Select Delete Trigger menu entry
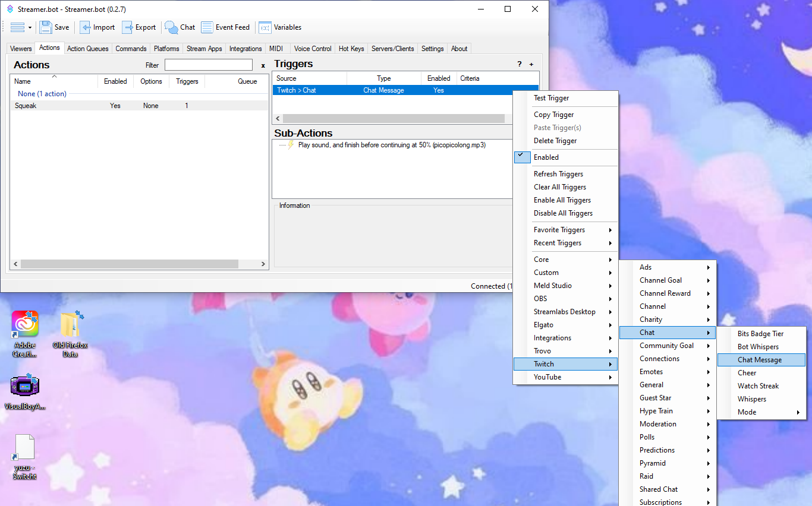This screenshot has height=506, width=812. click(x=566, y=141)
